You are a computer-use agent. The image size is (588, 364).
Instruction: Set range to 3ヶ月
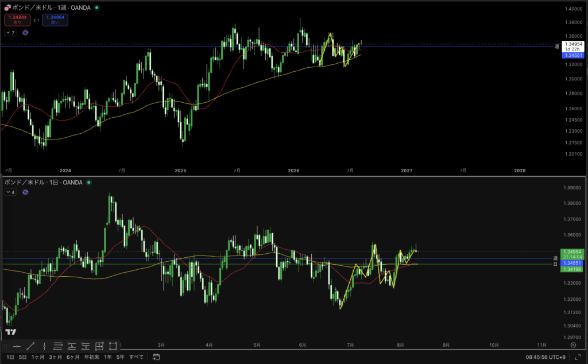[x=55, y=357]
